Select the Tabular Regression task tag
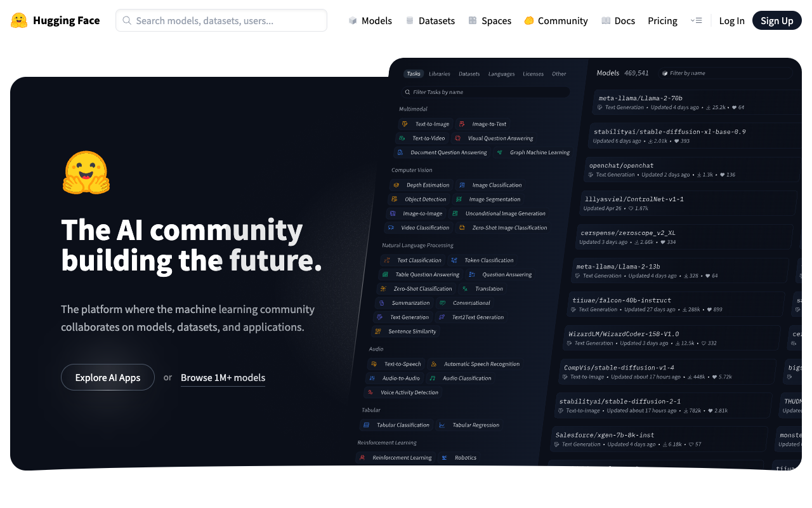 click(469, 425)
